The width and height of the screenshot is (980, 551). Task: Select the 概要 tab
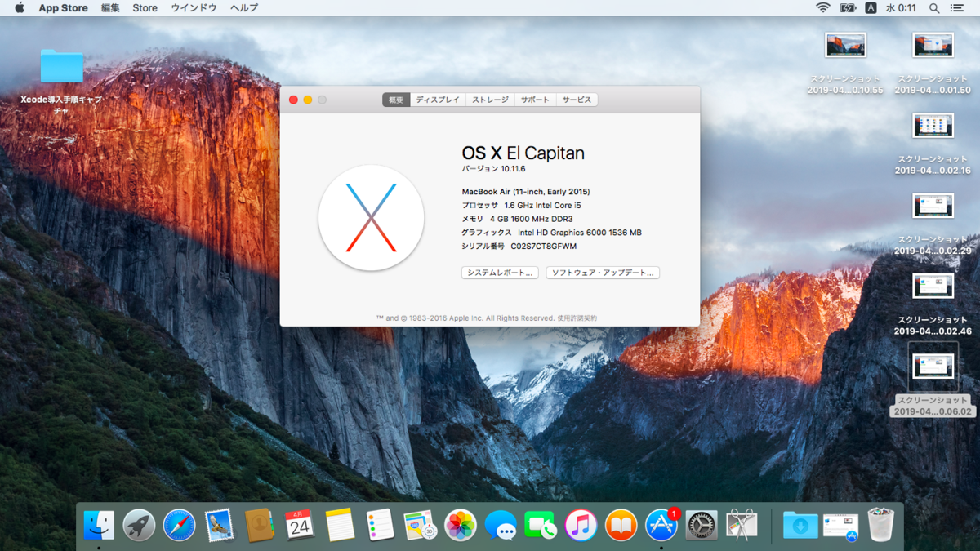(396, 100)
